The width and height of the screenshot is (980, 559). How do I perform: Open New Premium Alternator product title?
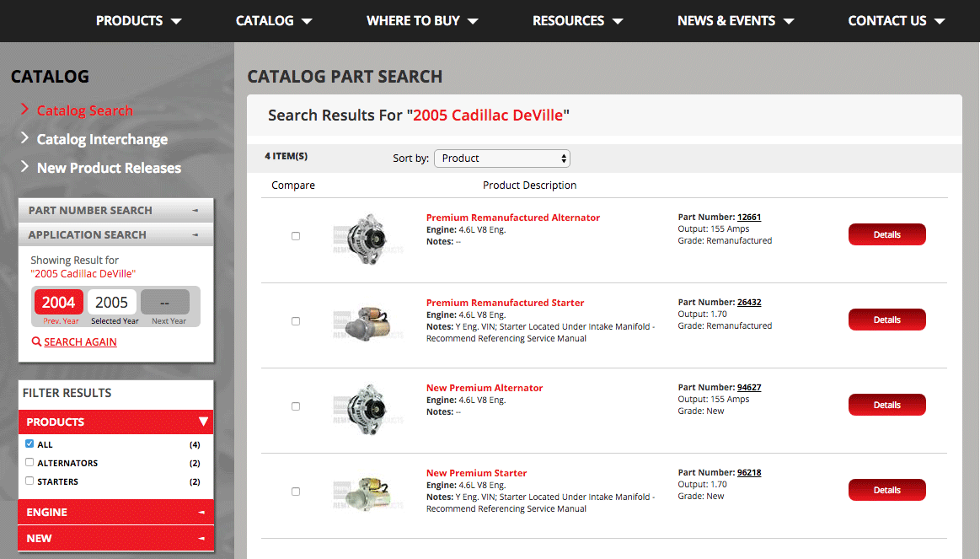coord(485,388)
